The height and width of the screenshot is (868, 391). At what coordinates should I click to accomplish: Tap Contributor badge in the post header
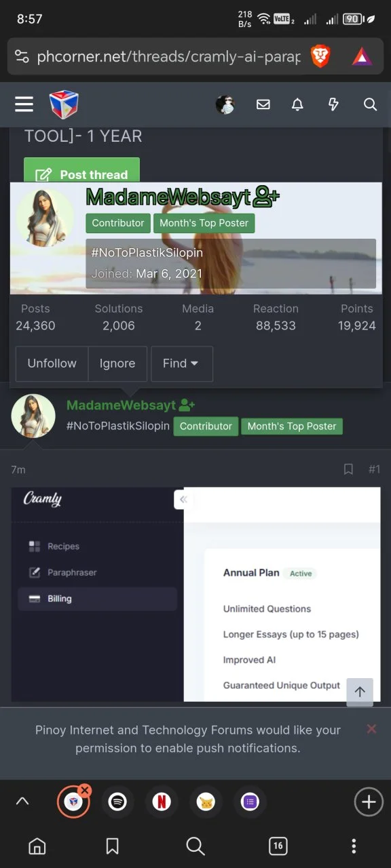(206, 426)
